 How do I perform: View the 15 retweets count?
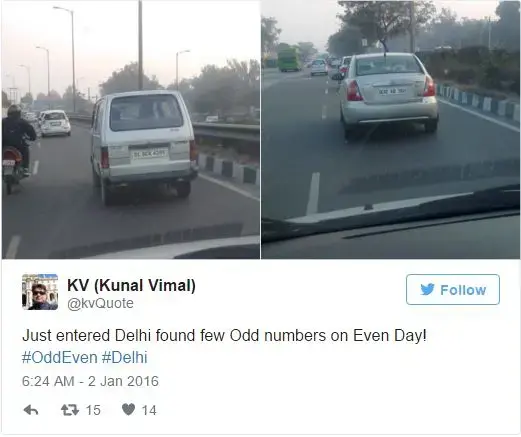pyautogui.click(x=93, y=410)
